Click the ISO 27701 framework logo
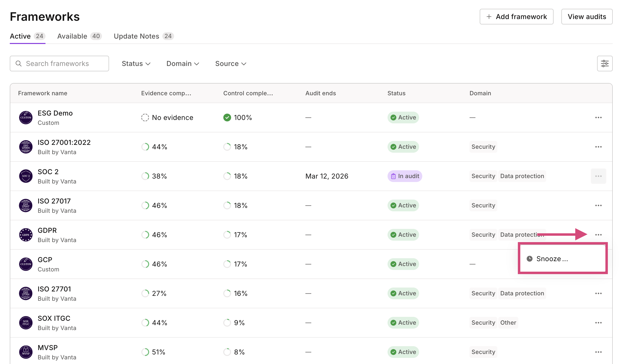623x364 pixels. (x=26, y=293)
